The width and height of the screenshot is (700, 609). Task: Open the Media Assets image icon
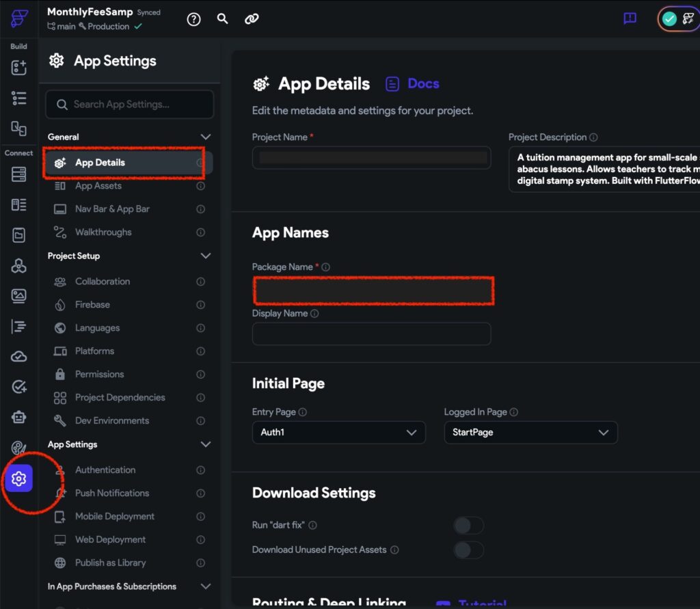pyautogui.click(x=18, y=295)
